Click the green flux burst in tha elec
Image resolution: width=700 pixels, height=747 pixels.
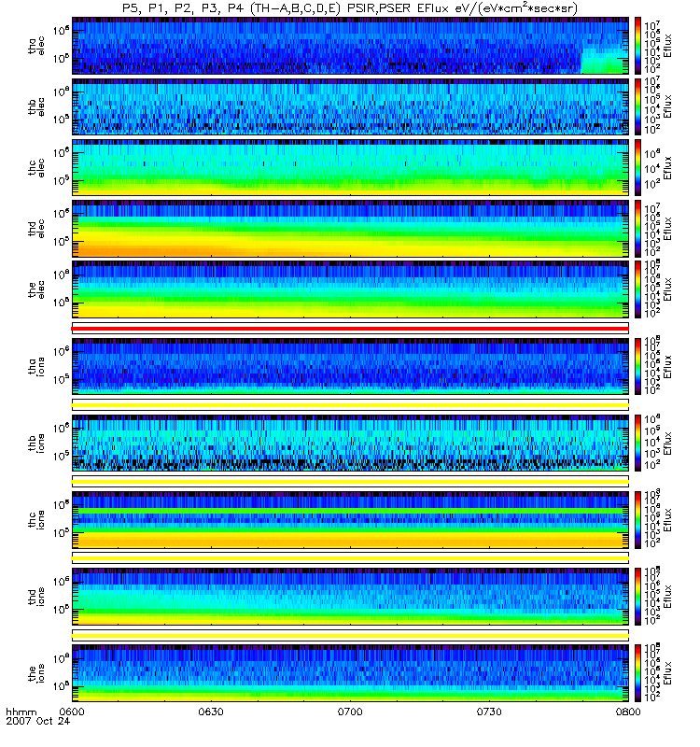(604, 62)
